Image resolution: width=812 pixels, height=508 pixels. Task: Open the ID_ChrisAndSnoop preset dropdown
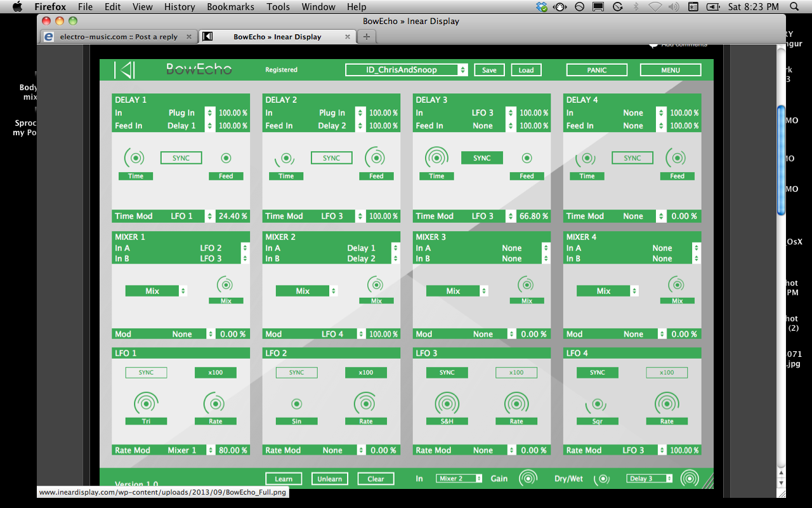click(406, 70)
